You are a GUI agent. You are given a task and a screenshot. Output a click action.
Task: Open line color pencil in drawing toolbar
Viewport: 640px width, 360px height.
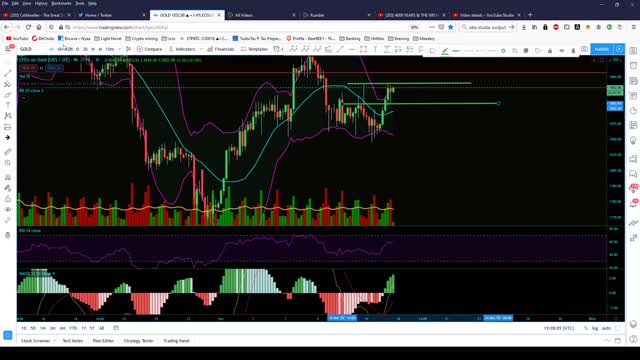[x=445, y=51]
